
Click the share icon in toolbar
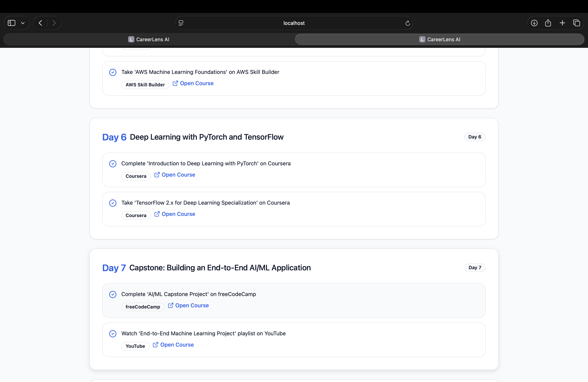click(548, 23)
